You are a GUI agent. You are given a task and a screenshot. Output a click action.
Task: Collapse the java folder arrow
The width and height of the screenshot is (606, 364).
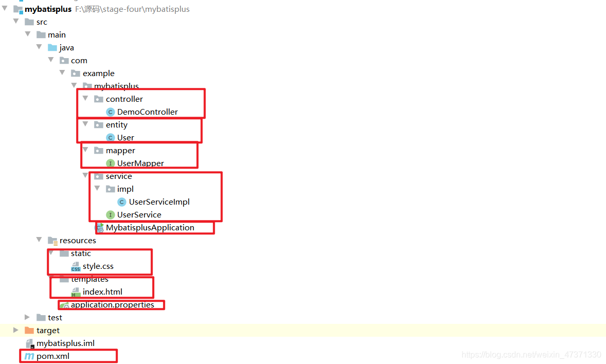[x=39, y=46]
